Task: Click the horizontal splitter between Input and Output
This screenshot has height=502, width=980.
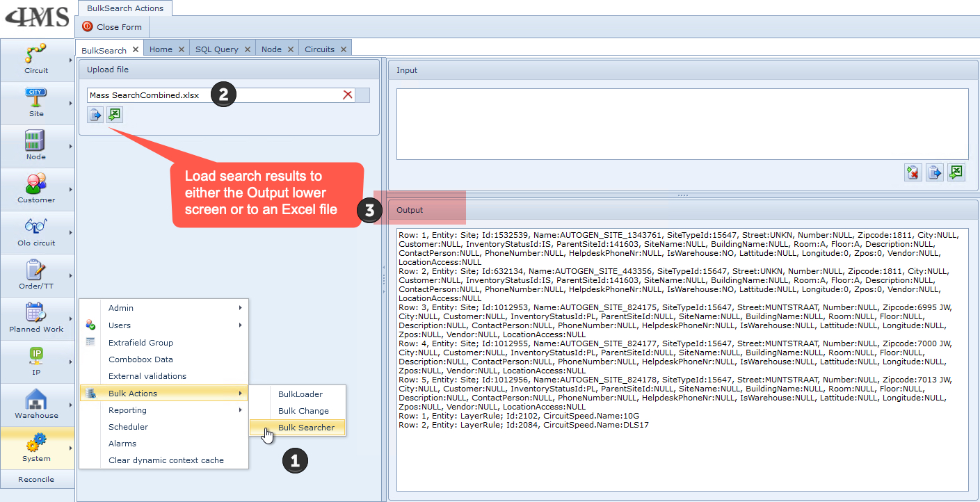Action: point(682,195)
